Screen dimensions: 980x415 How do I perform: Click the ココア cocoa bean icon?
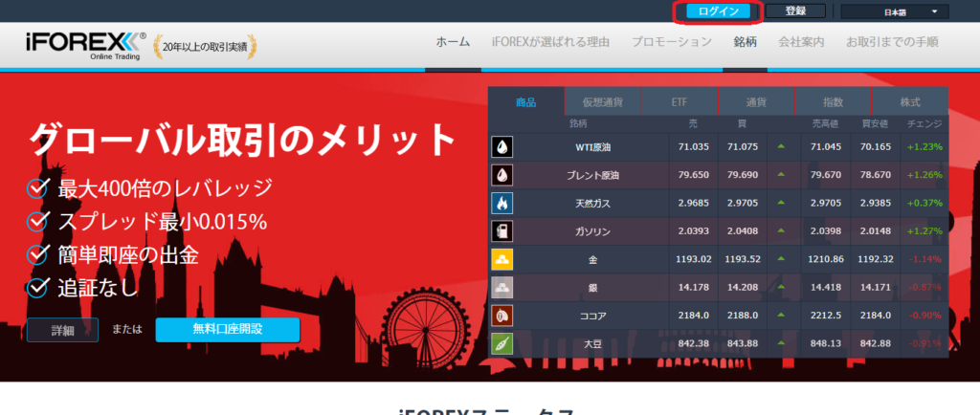[x=502, y=316]
